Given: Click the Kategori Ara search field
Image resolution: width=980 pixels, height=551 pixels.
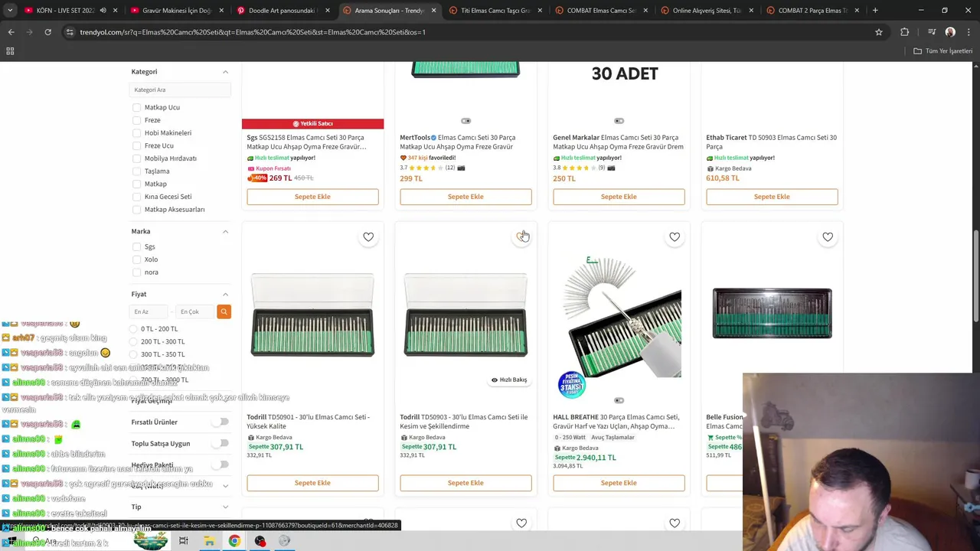Looking at the screenshot, I should (180, 90).
